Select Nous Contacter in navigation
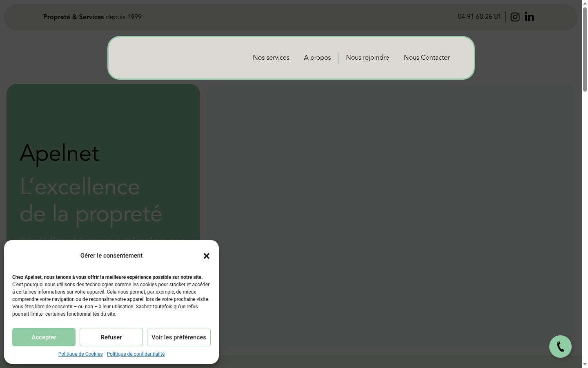Screen dimensions: 588x368 pyautogui.click(x=427, y=58)
